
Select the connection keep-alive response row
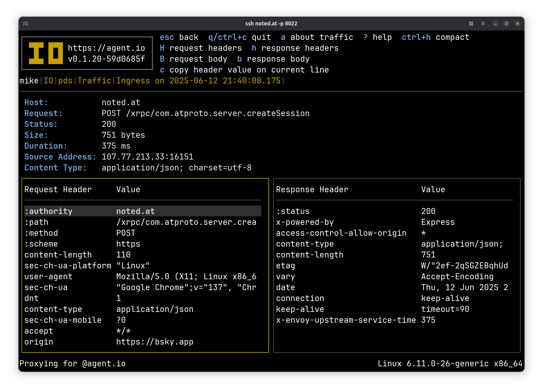(394, 298)
